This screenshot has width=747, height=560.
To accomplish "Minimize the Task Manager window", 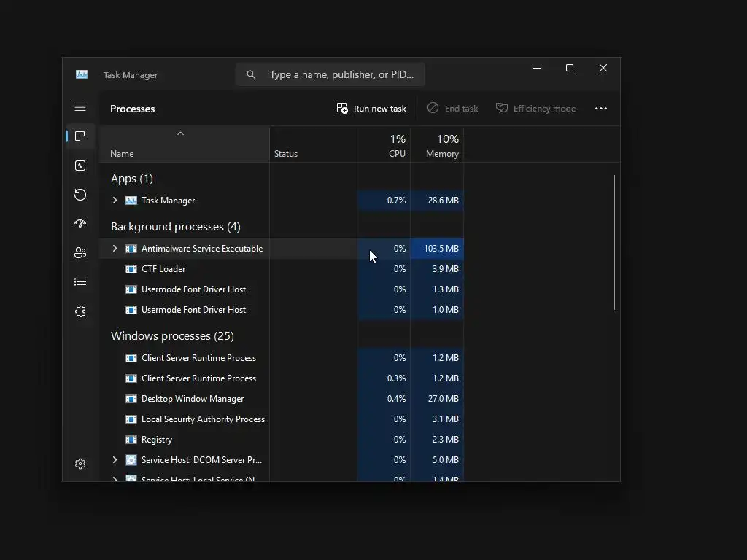I will click(537, 68).
